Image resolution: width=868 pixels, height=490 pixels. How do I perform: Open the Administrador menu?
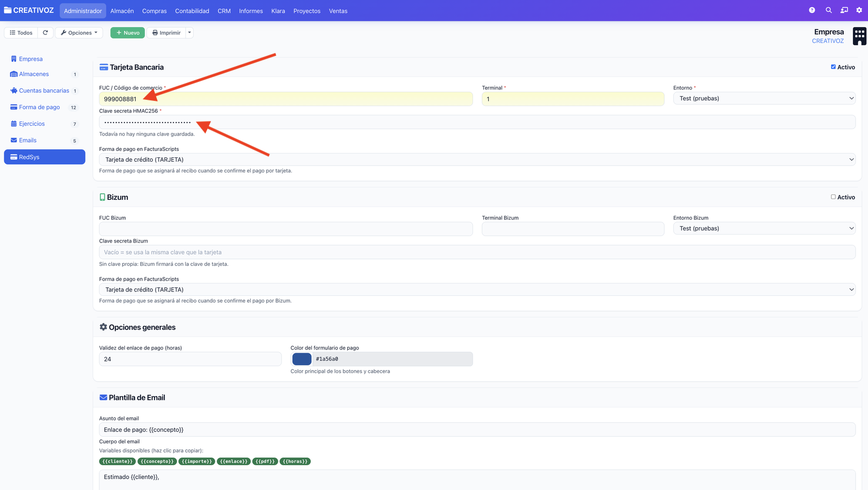point(83,11)
